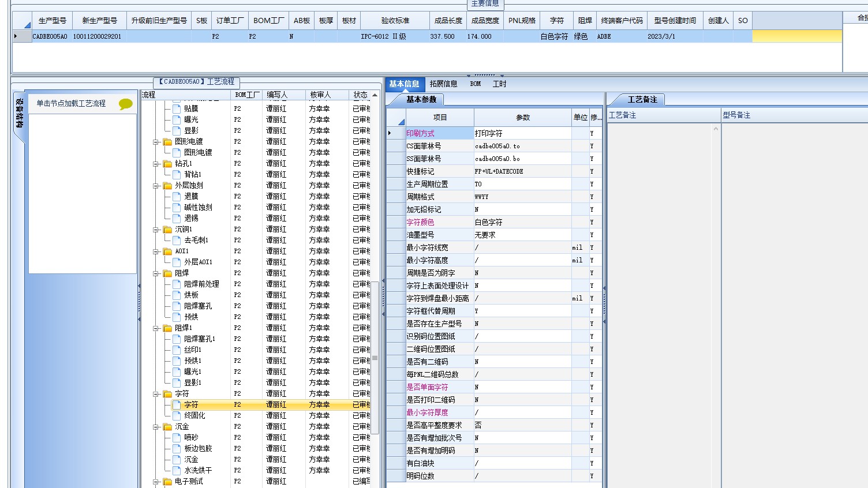The height and width of the screenshot is (488, 868).
Task: Click the 阻焊前处理 document icon
Action: tap(177, 284)
